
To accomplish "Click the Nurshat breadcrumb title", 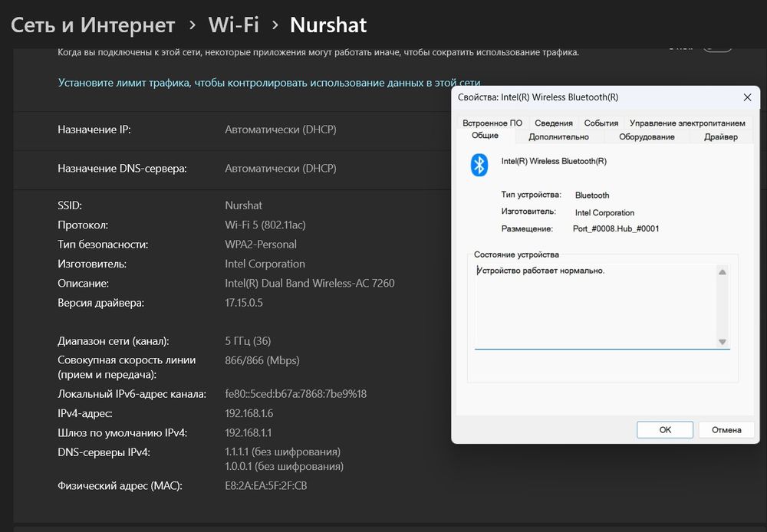I will point(328,25).
